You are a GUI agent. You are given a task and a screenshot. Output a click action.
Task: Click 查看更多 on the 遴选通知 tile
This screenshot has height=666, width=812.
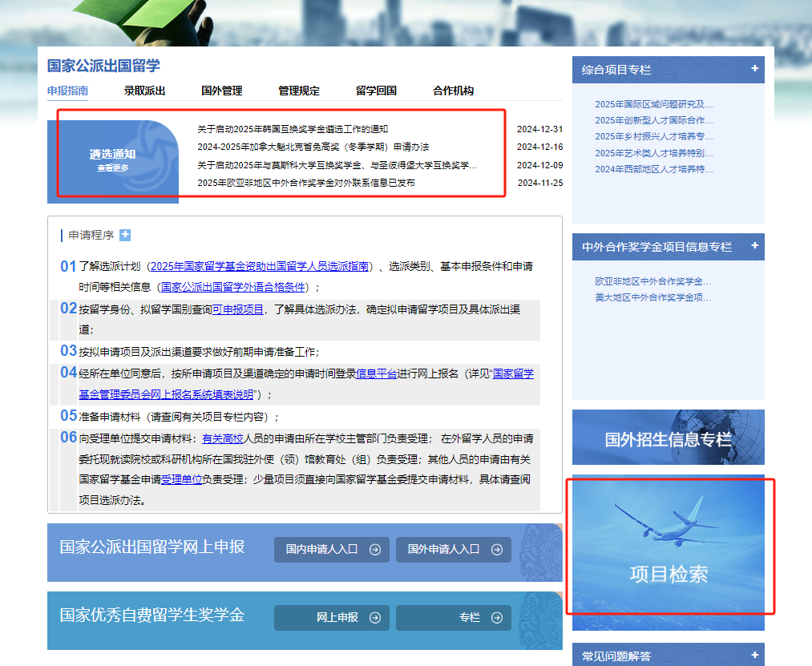point(113,168)
